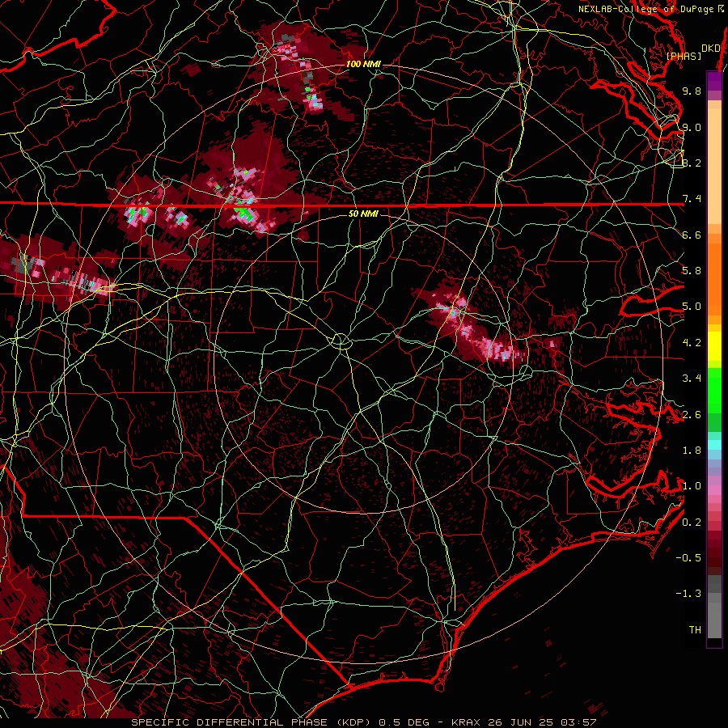Select the 5.8 color scale value
Image resolution: width=728 pixels, height=728 pixels.
pos(692,271)
